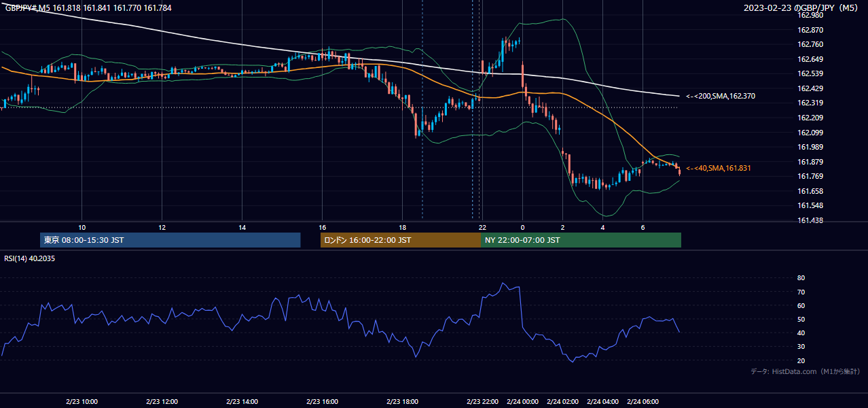Click the RSI axis value 70
This screenshot has height=408, width=868.
coord(801,292)
